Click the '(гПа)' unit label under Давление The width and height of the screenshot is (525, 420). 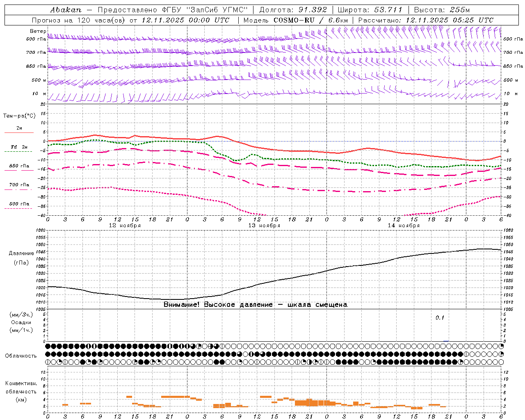(x=21, y=263)
